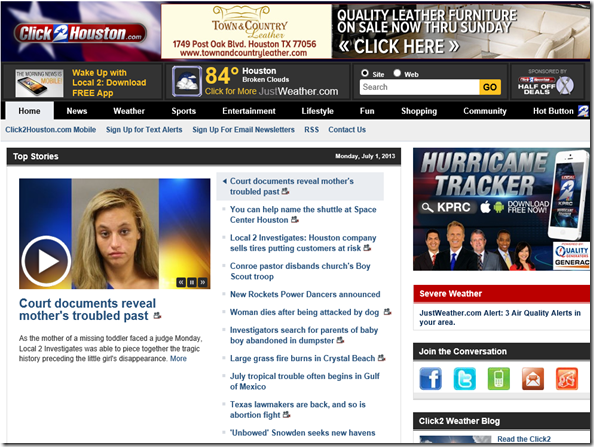Click the Search input field
Screen dimensions: 594x447
pyautogui.click(x=419, y=87)
